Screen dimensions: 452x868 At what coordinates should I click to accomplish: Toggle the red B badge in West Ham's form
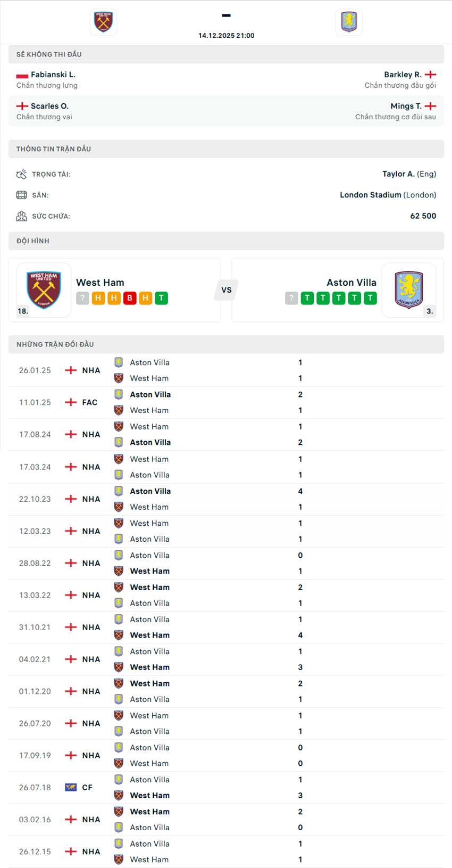(x=130, y=298)
